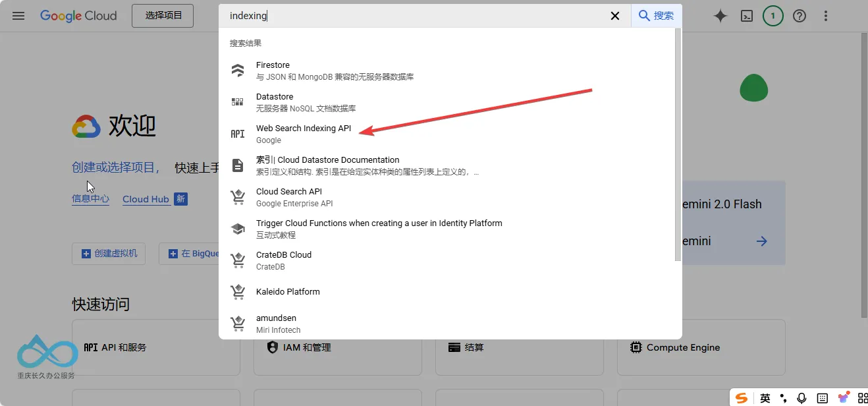Viewport: 868px width, 406px height.
Task: Open the help question mark icon
Action: click(800, 16)
